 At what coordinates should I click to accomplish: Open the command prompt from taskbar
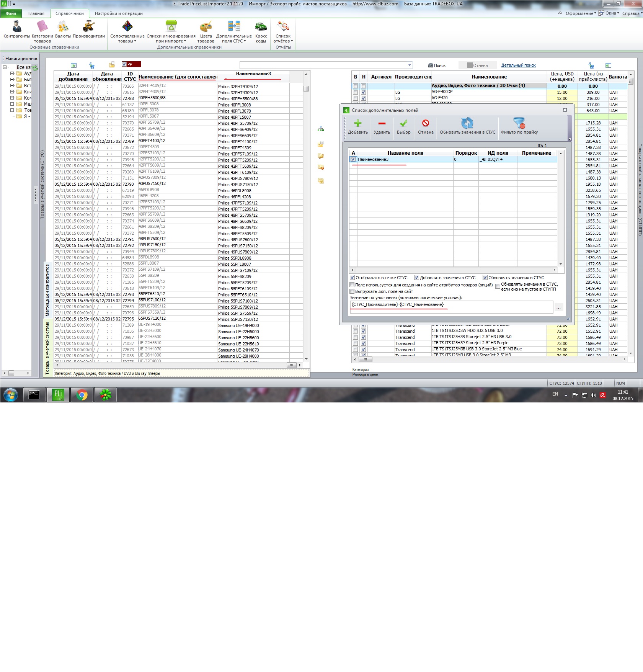pyautogui.click(x=34, y=395)
